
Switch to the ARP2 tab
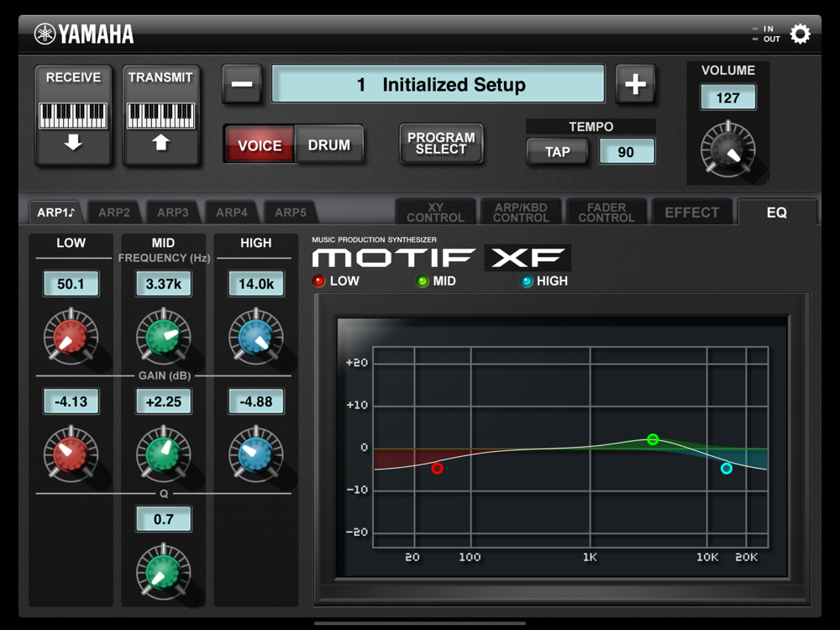[x=114, y=213]
